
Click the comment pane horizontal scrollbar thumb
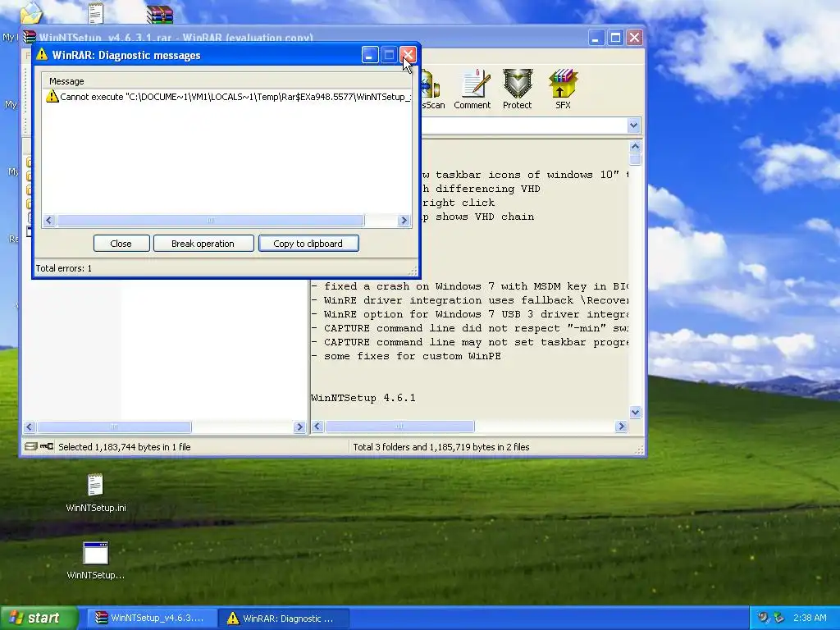pyautogui.click(x=399, y=427)
